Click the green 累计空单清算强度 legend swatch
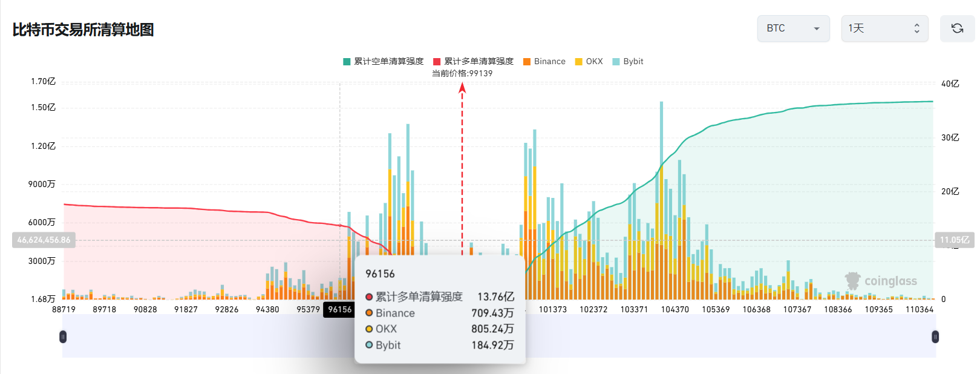 pyautogui.click(x=347, y=61)
